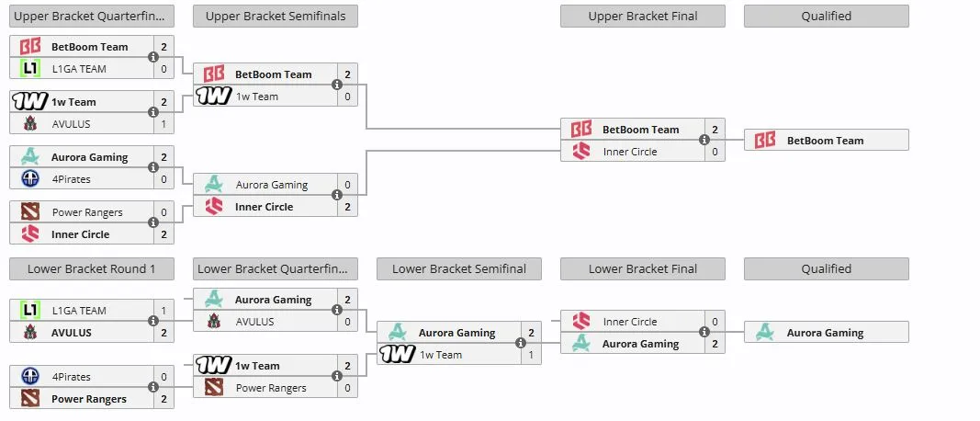The height and width of the screenshot is (421, 980).
Task: Open info for 4Pirates vs Power Rangers match
Action: [153, 387]
